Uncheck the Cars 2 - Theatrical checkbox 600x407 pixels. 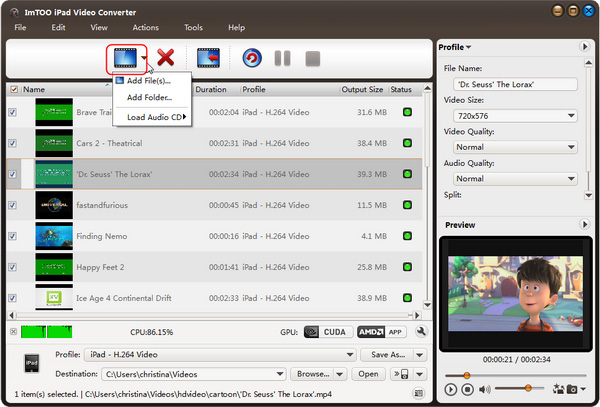coord(13,143)
